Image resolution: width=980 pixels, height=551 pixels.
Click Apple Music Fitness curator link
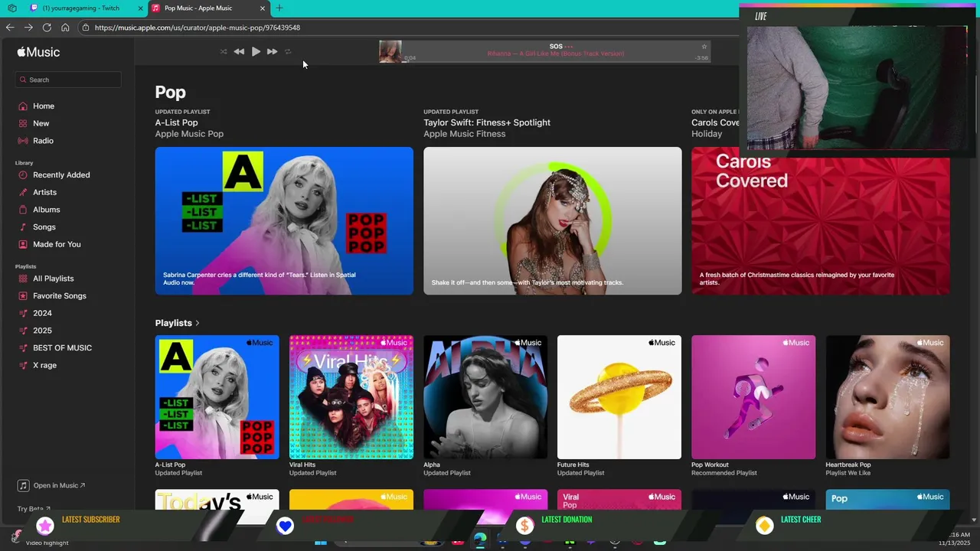click(x=465, y=134)
